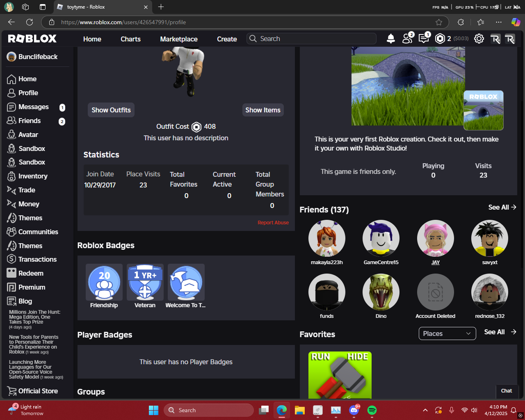Open the notifications bell in Roblox header
Image resolution: width=525 pixels, height=420 pixels.
pyautogui.click(x=391, y=39)
